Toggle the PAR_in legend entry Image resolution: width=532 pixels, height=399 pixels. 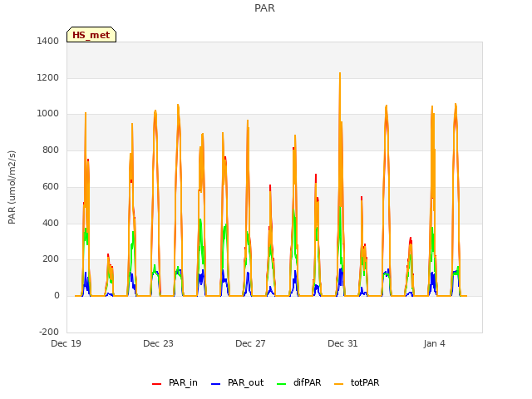point(175,382)
